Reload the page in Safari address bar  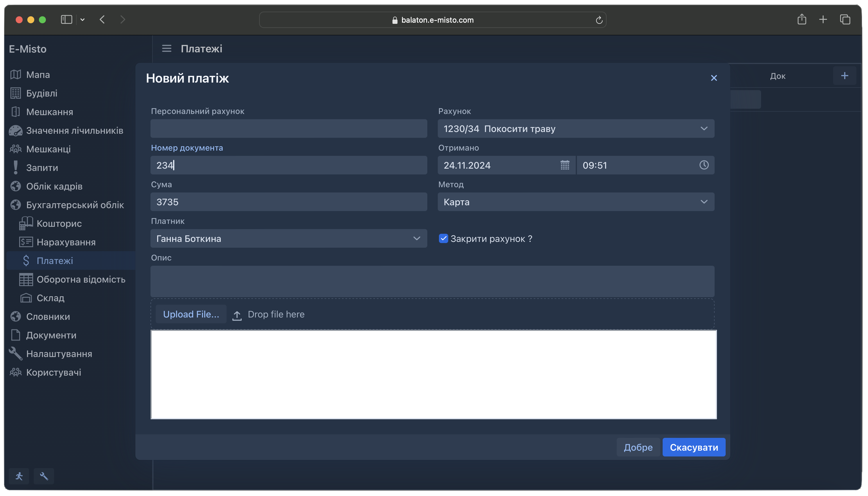[x=599, y=20]
